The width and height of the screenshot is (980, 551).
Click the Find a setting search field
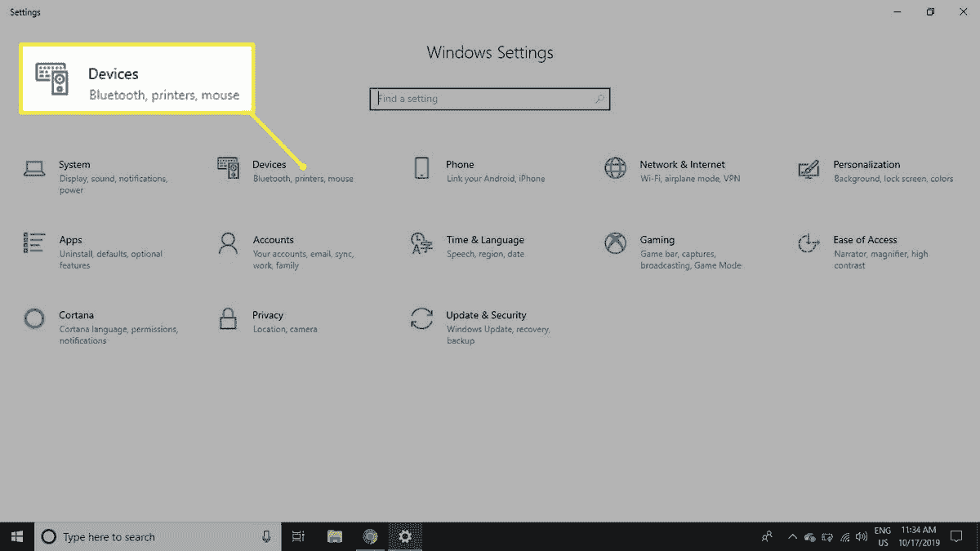(488, 99)
